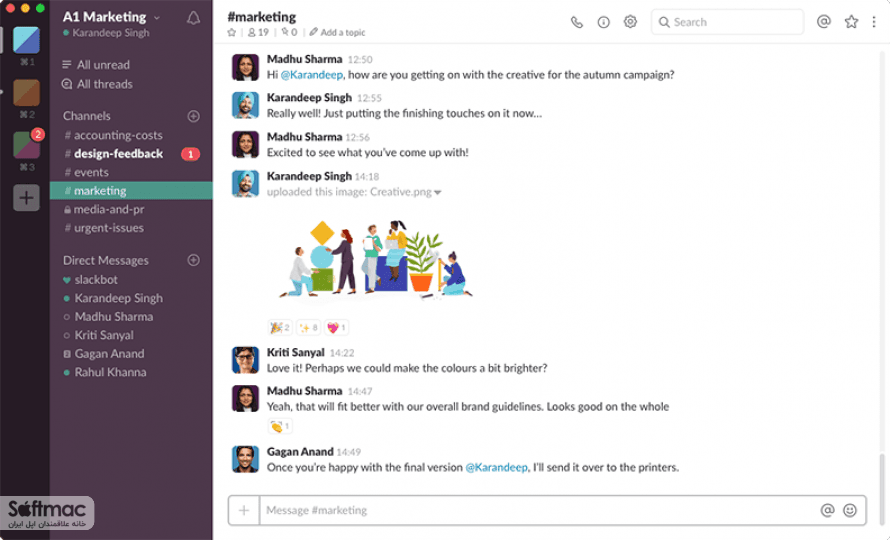The width and height of the screenshot is (890, 540).
Task: Start a new direct message with plus icon
Action: pos(194,260)
